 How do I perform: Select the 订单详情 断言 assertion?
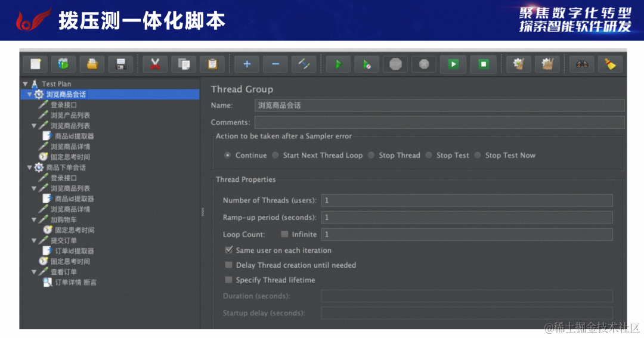(76, 283)
